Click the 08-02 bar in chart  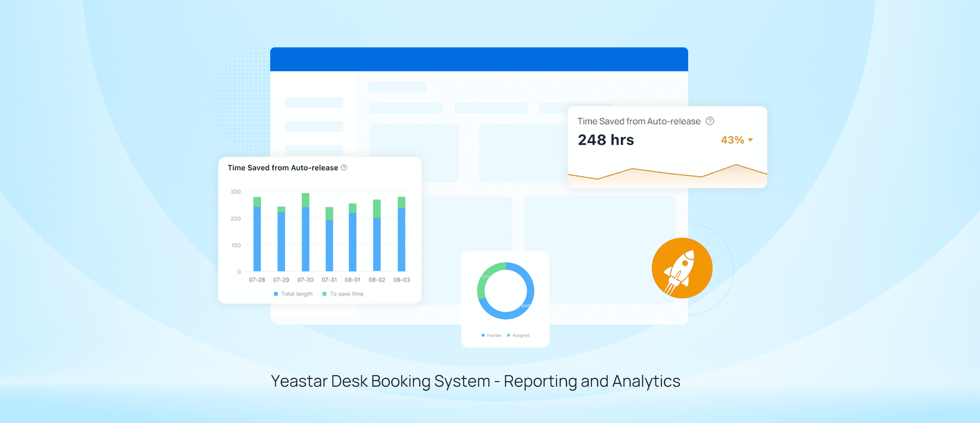coord(377,235)
